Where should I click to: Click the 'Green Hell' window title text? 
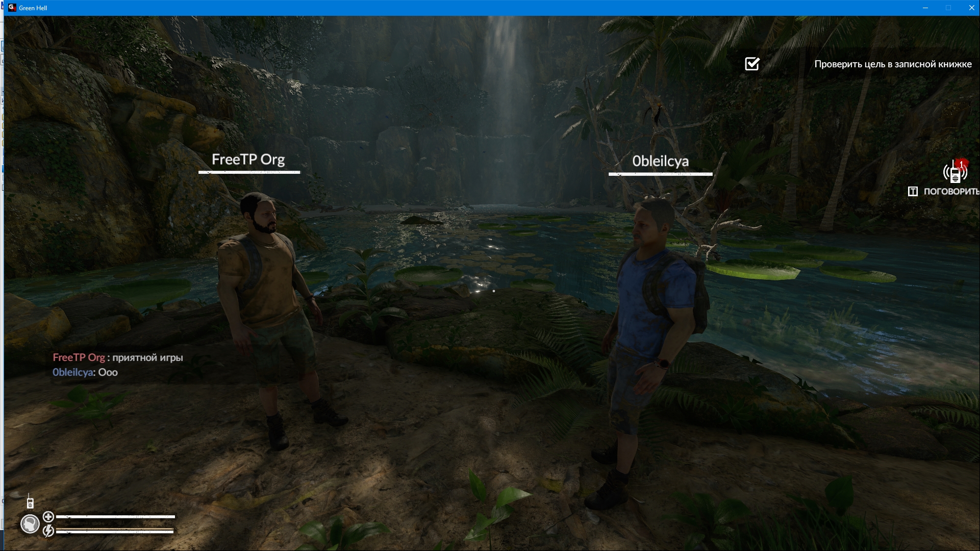coord(33,8)
